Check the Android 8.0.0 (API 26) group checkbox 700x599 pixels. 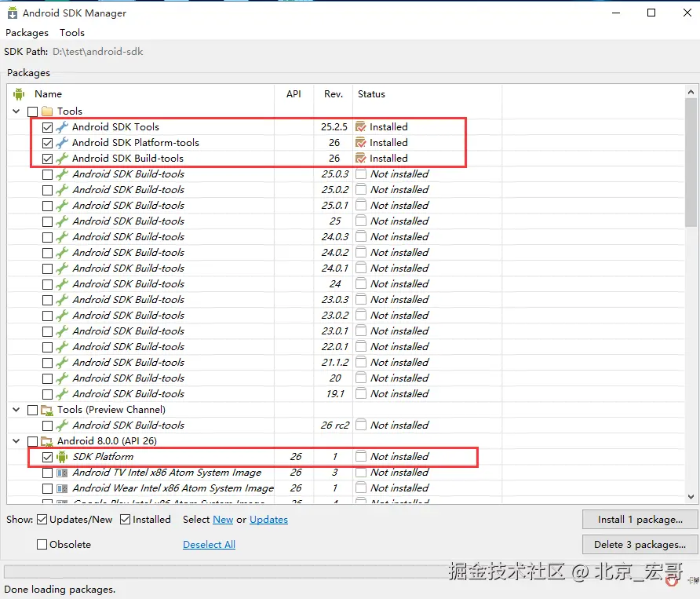point(33,441)
